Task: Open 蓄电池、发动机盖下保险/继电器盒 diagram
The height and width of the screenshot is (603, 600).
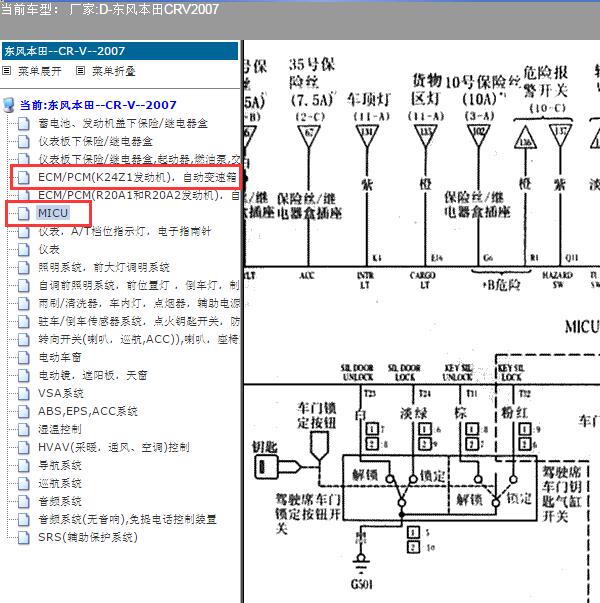Action: coord(123,123)
